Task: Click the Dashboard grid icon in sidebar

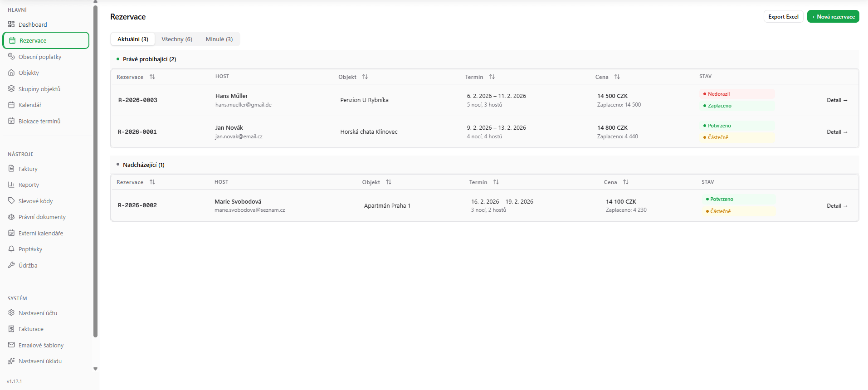Action: 11,24
